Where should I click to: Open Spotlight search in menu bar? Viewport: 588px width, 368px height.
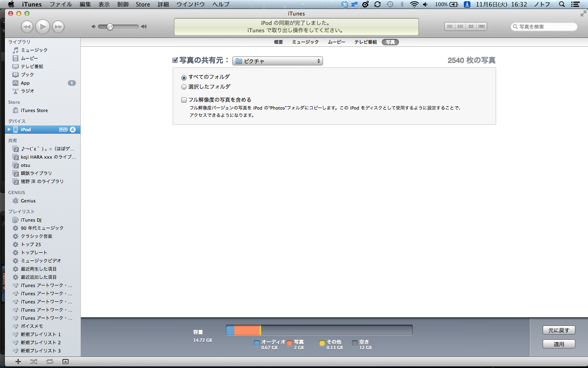pyautogui.click(x=562, y=4)
